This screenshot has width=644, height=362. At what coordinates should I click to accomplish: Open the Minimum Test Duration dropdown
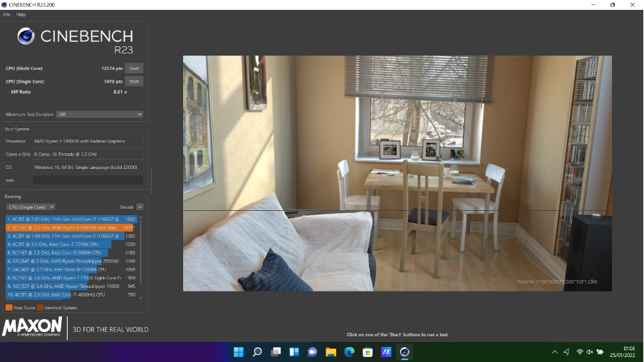coord(100,114)
